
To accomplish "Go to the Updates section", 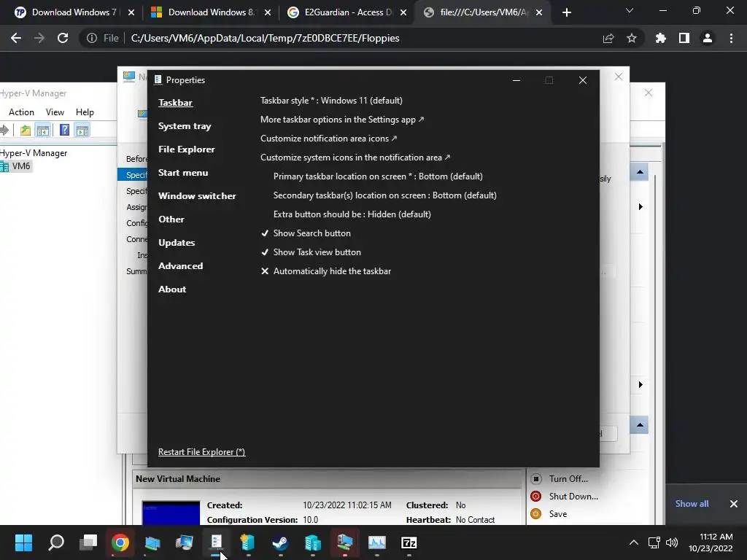I will coord(177,242).
